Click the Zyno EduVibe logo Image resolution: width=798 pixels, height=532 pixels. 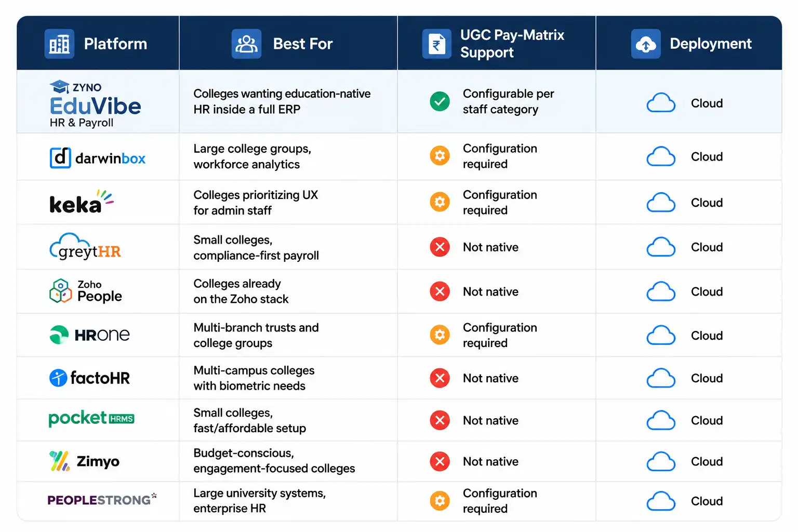[95, 104]
